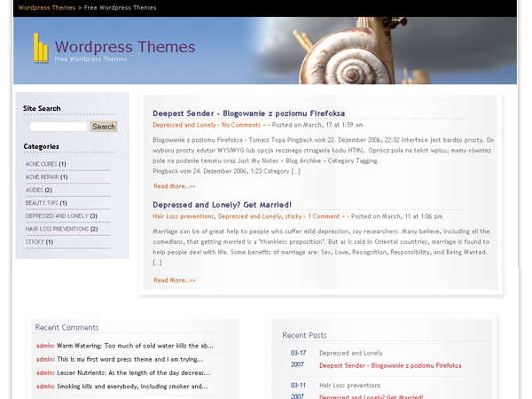Click the yellow bar chart logo icon
532x399 pixels.
(41, 48)
